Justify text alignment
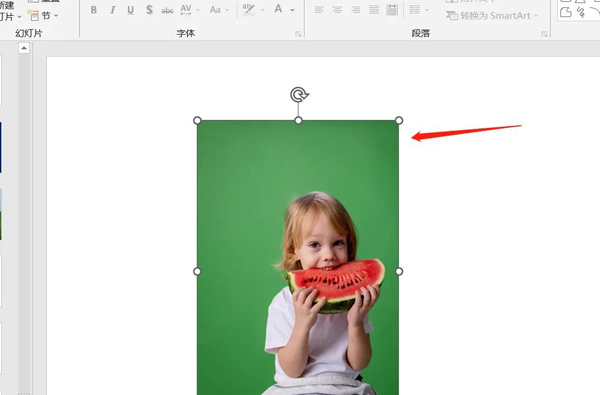The height and width of the screenshot is (395, 600). point(374,10)
